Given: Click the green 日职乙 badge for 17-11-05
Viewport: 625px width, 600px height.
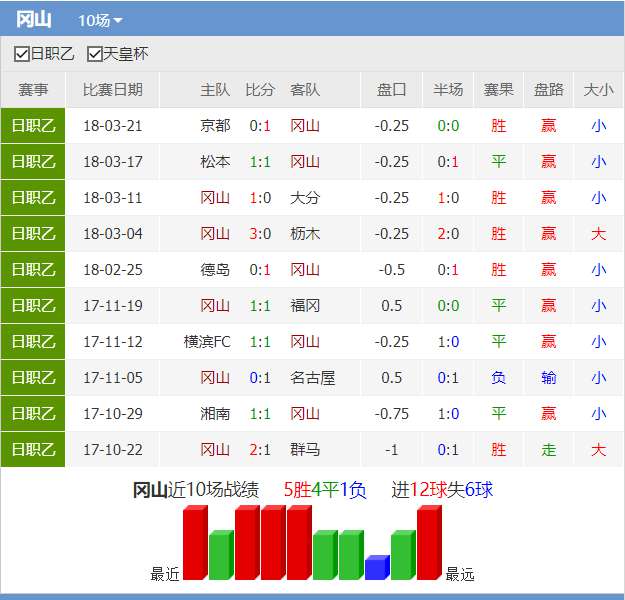Looking at the screenshot, I should pyautogui.click(x=33, y=378).
